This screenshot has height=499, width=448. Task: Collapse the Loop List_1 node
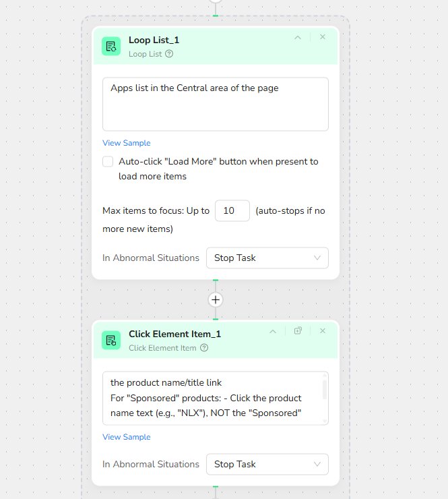[298, 37]
